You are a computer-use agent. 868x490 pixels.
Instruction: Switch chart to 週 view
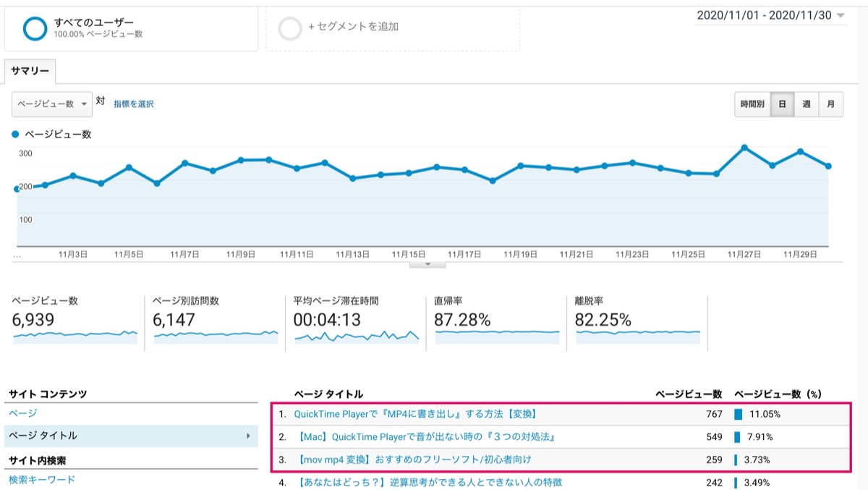807,104
